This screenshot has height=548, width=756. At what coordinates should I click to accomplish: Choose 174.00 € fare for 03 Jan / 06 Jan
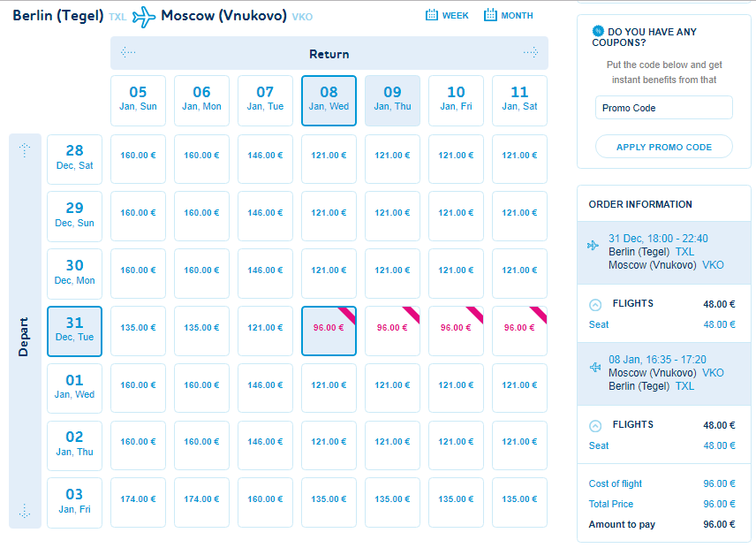tap(201, 503)
